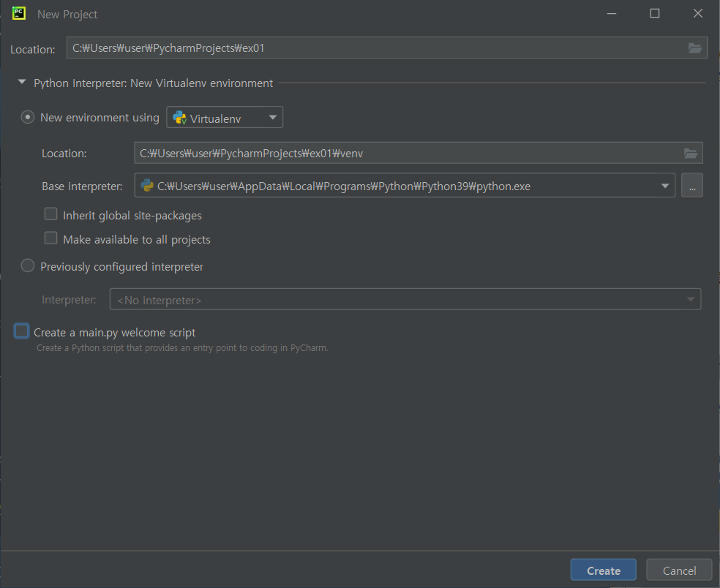The image size is (720, 588).
Task: Enable Make available to all projects
Action: pyautogui.click(x=50, y=238)
